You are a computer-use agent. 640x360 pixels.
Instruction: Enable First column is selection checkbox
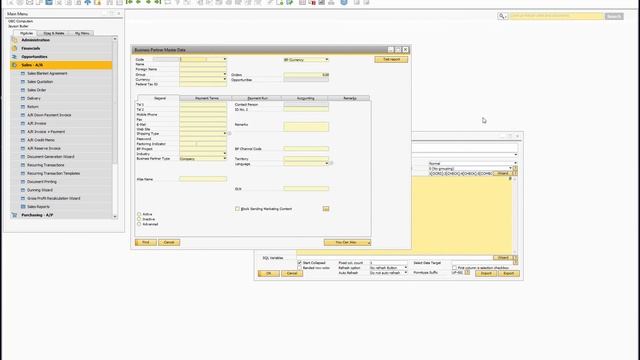(x=454, y=268)
